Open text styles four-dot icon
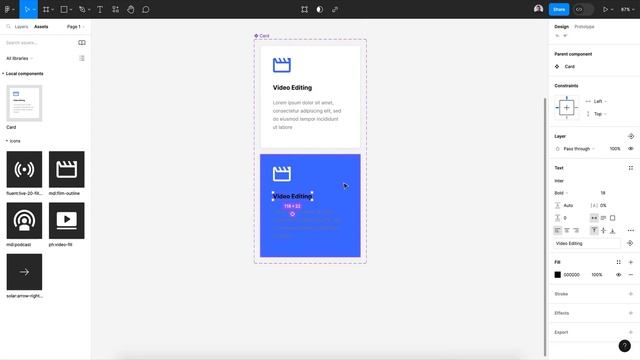The image size is (640, 360). pyautogui.click(x=631, y=168)
